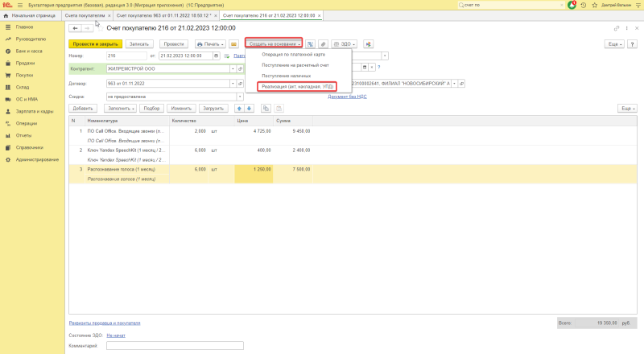Open Банк и касса section
644x354 pixels.
29,51
